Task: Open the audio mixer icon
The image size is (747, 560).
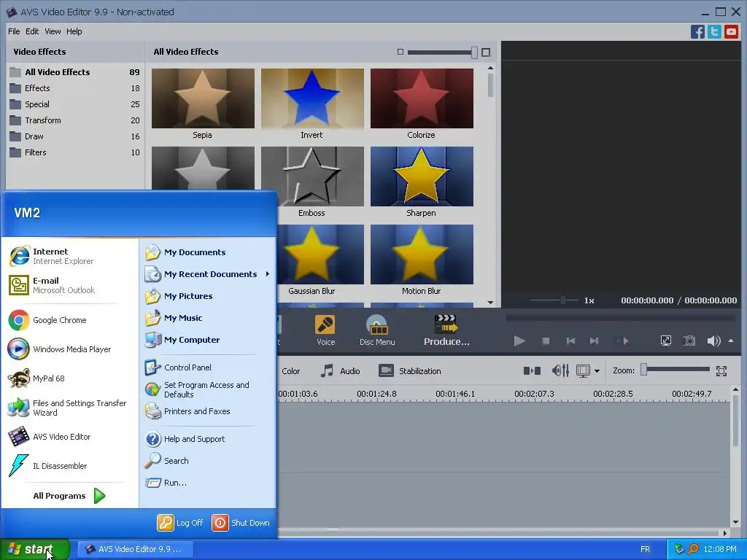Action: click(x=560, y=370)
